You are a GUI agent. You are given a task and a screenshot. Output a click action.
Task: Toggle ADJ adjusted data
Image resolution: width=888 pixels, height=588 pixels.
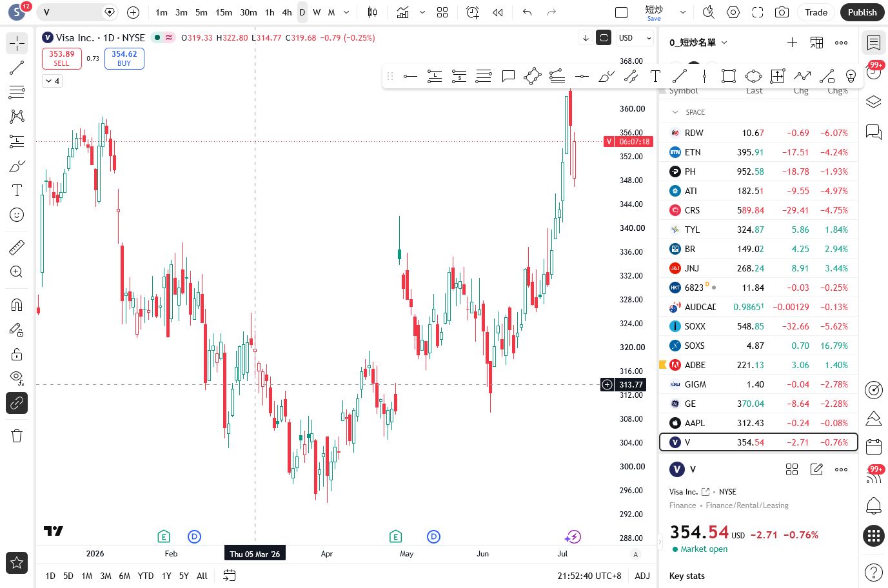(x=642, y=576)
